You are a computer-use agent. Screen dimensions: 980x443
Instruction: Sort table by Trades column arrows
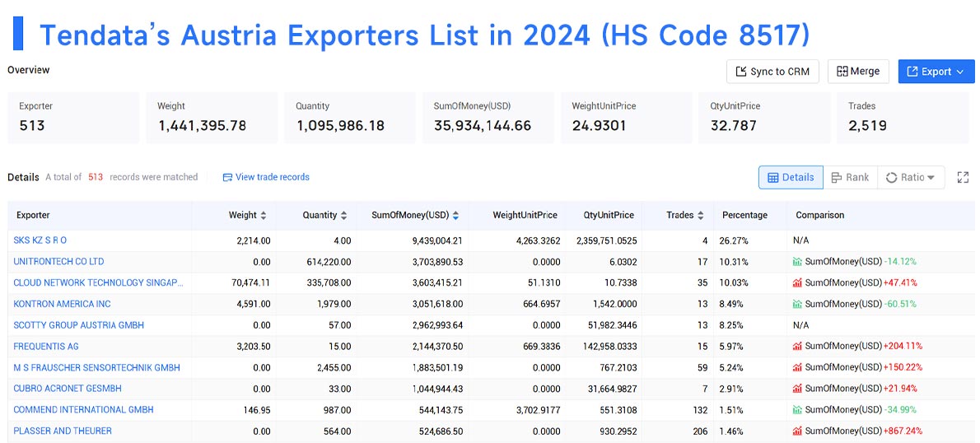pos(701,215)
